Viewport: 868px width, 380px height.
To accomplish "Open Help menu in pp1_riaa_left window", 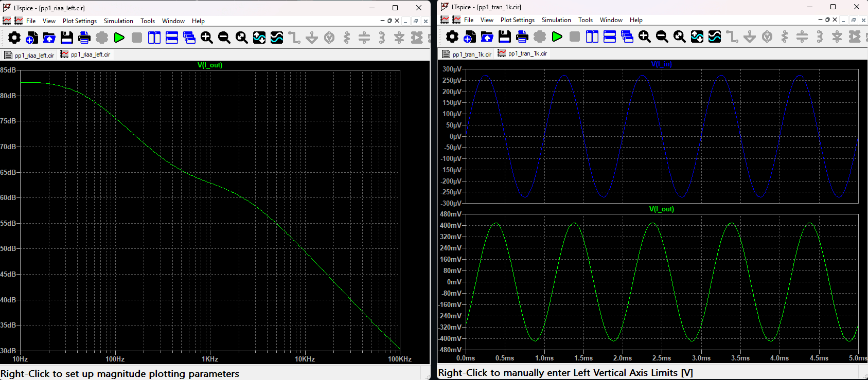I will (x=198, y=21).
